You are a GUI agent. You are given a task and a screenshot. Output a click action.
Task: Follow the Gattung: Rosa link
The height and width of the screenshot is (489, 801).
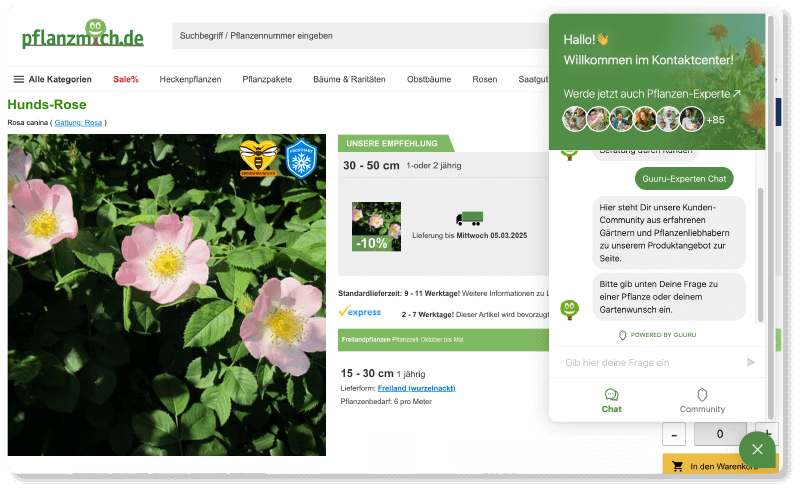click(x=78, y=123)
